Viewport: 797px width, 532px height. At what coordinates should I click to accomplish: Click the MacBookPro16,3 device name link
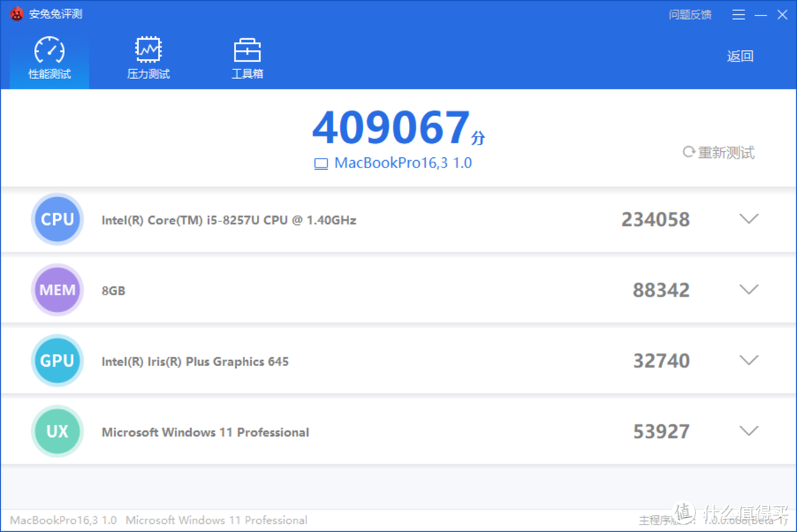coord(404,162)
